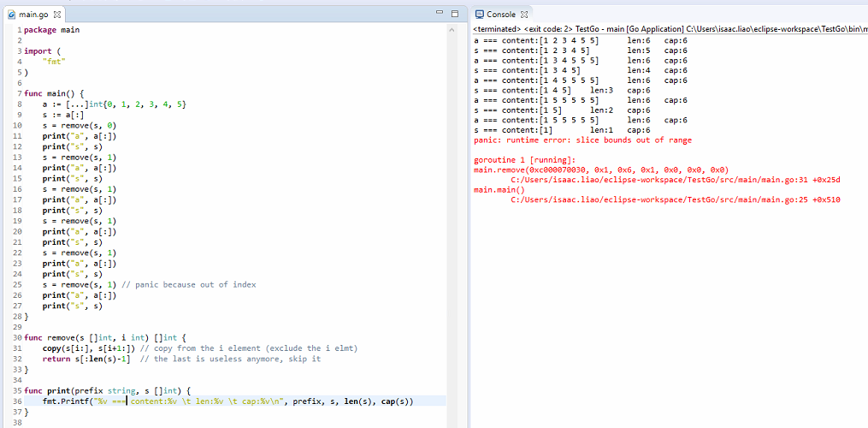Place cursor on the package main line

(x=51, y=29)
